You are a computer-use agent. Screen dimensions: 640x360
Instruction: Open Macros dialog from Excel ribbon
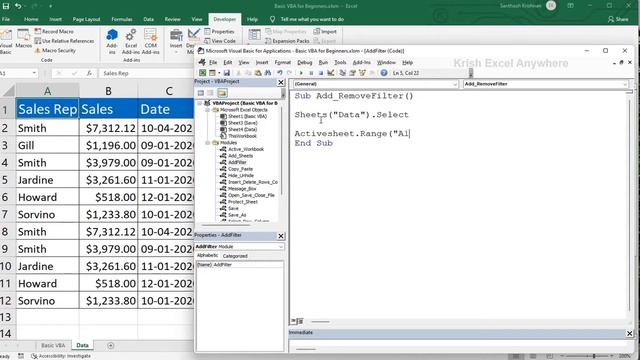[x=23, y=39]
